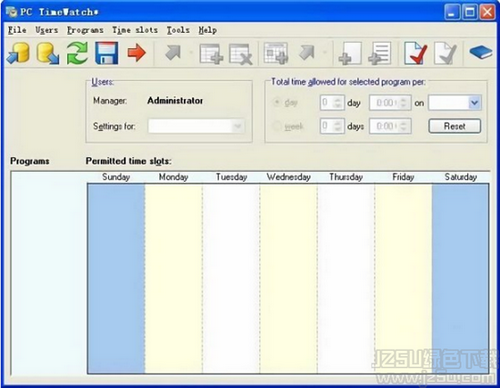Click the small arrow after first gray arrow
This screenshot has width=500, height=388.
point(191,53)
